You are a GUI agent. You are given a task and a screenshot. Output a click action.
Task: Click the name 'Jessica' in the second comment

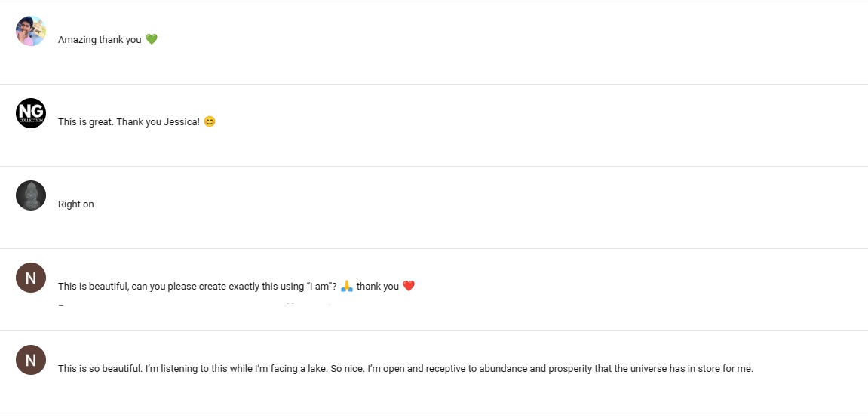182,121
